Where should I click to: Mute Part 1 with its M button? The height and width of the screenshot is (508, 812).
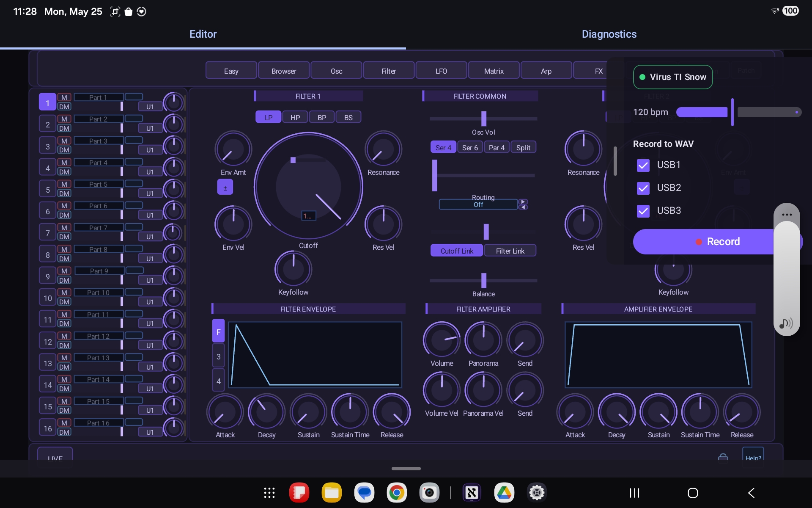click(x=64, y=97)
